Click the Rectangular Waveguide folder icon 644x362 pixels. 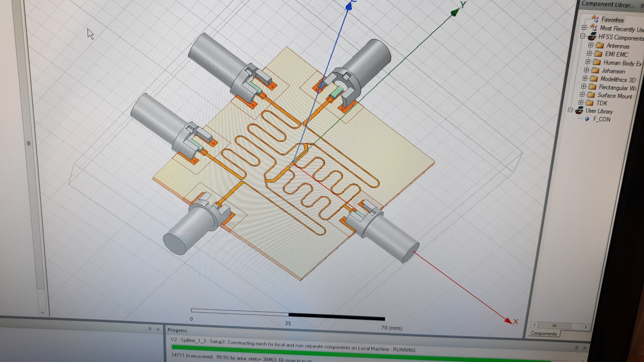[593, 87]
